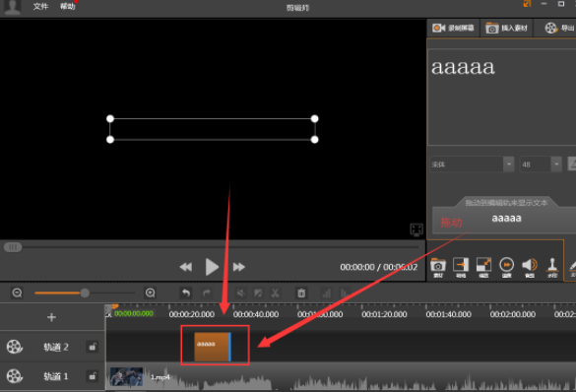Click the 00:00:00 / 00:06:02 time display
The height and width of the screenshot is (392, 576).
coord(379,267)
